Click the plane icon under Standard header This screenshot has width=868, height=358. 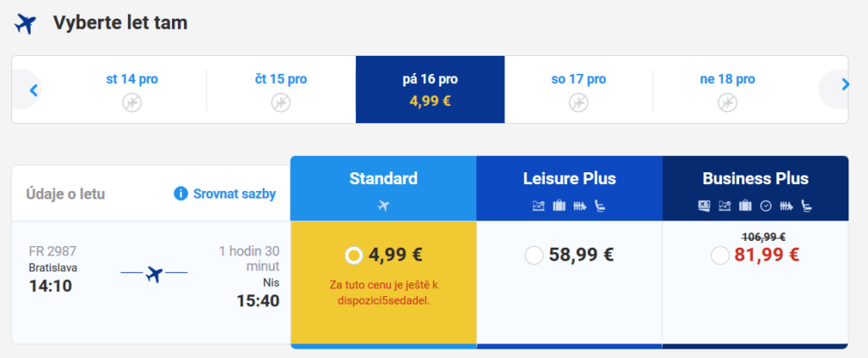pos(384,206)
